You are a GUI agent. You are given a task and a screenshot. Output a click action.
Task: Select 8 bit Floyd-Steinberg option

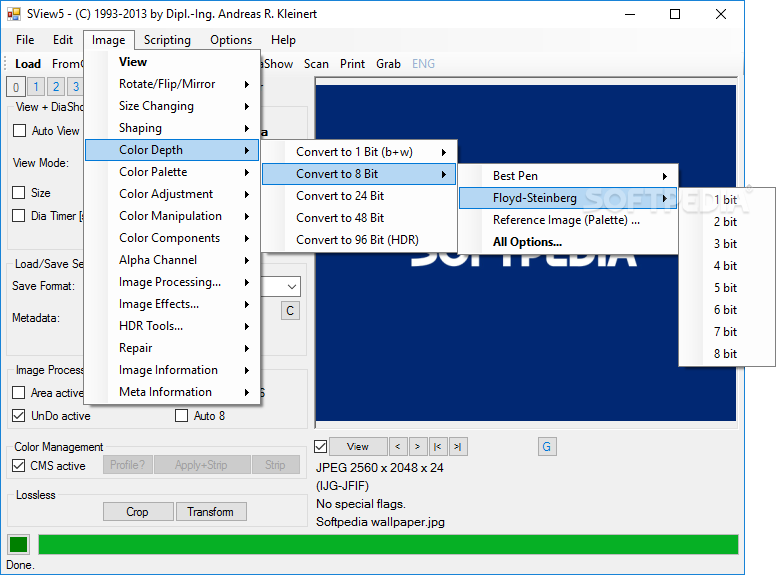[x=727, y=354]
